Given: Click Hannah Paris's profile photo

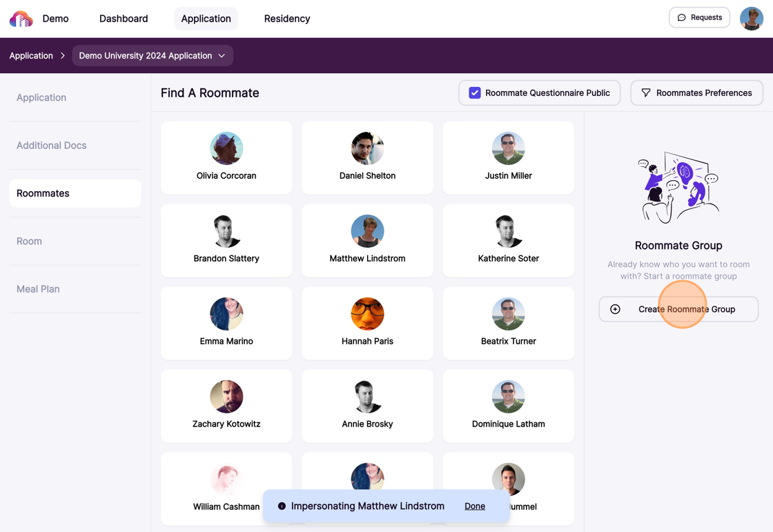Looking at the screenshot, I should click(x=367, y=314).
